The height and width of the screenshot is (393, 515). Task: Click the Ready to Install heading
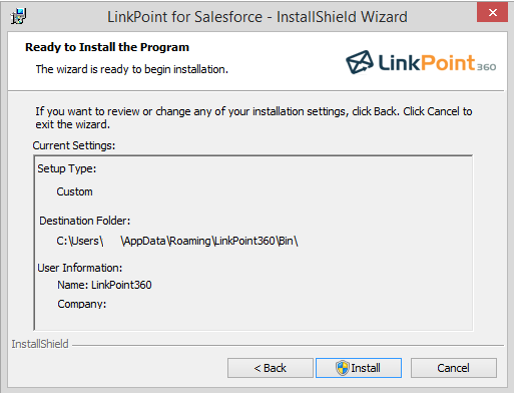click(107, 47)
